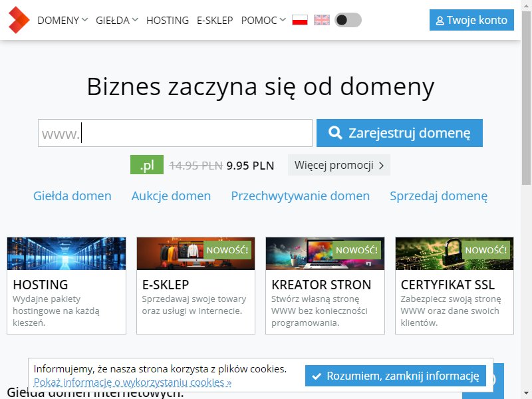The height and width of the screenshot is (399, 532).
Task: Switch language with the Polish flag
Action: coord(300,20)
